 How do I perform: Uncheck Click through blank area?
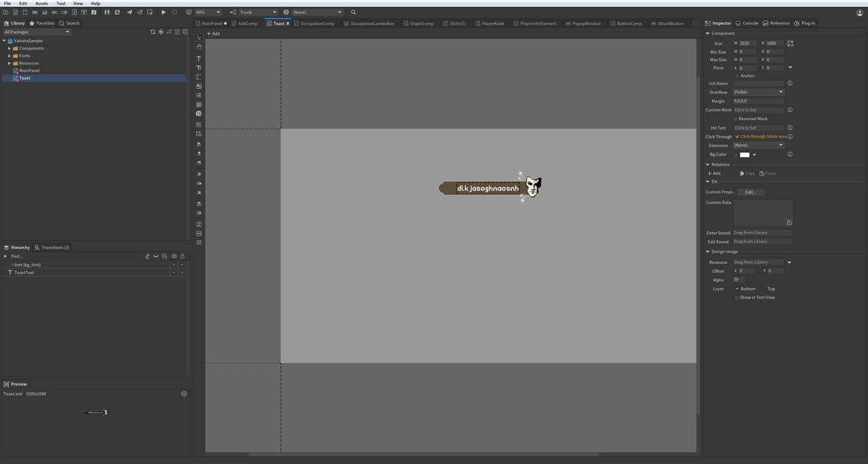click(737, 136)
